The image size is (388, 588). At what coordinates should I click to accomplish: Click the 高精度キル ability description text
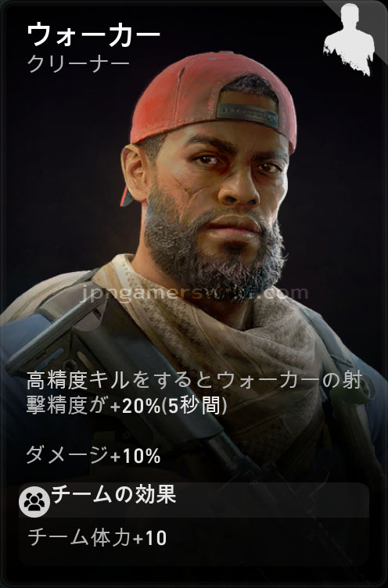194,393
